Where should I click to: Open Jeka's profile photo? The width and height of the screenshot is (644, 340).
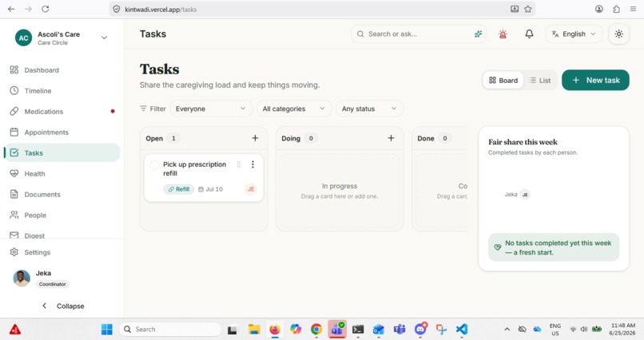22,278
